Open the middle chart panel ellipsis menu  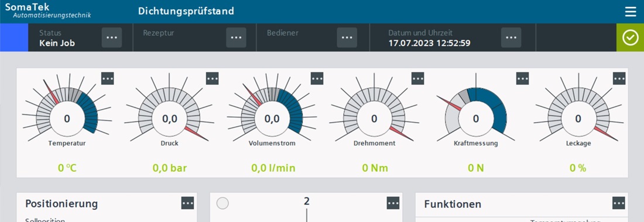pos(393,203)
